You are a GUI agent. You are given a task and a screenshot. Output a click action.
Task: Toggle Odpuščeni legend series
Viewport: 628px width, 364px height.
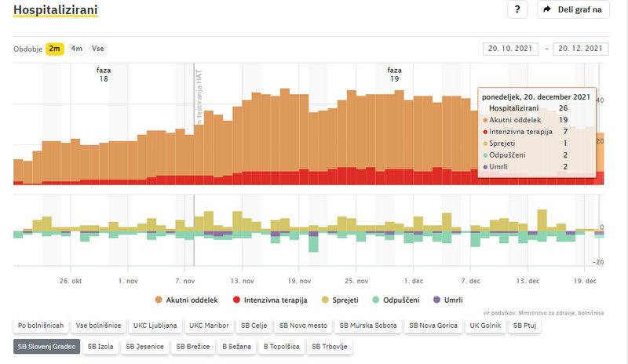pyautogui.click(x=400, y=300)
